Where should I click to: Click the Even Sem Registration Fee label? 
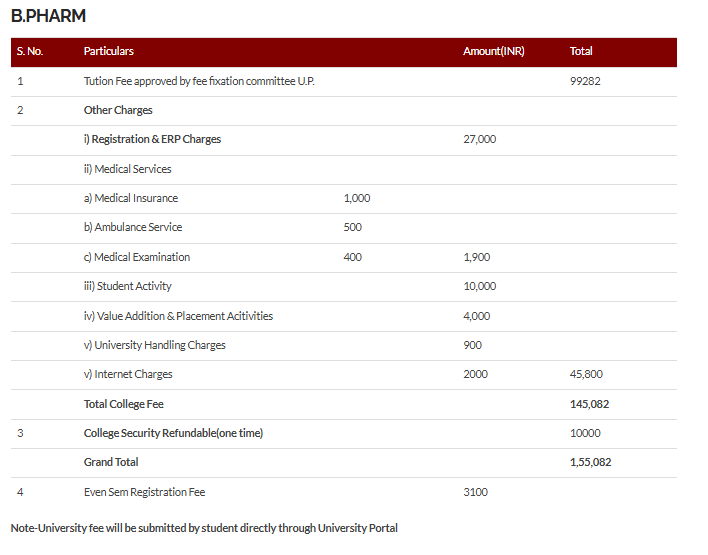(144, 492)
